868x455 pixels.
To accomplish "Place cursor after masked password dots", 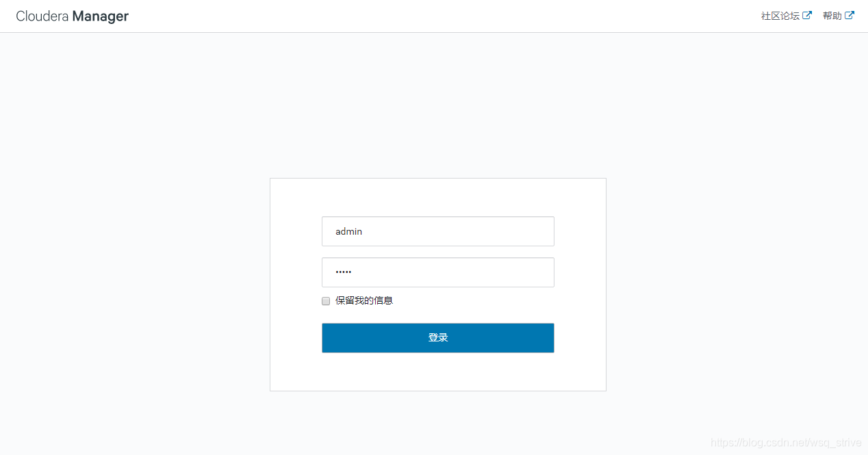I will 353,272.
